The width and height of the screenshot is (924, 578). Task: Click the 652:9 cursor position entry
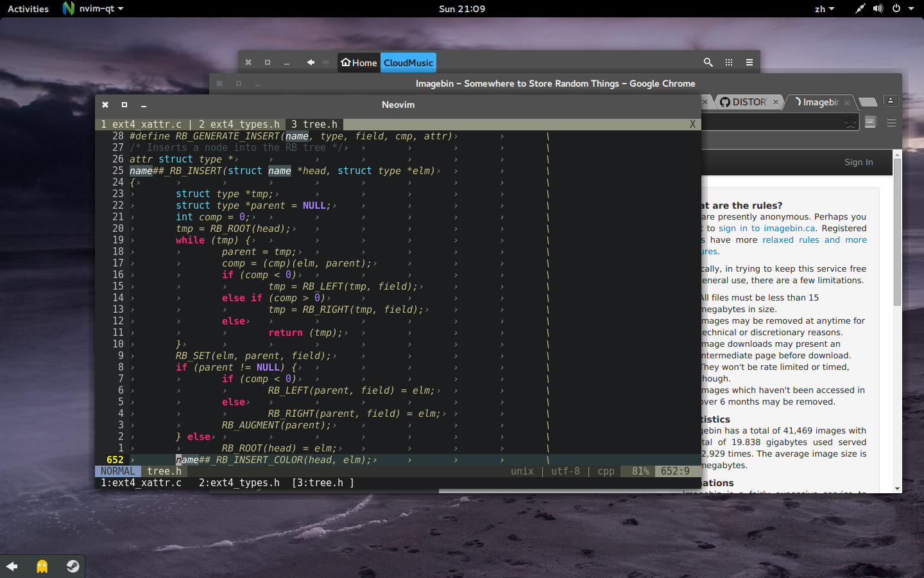pos(675,471)
